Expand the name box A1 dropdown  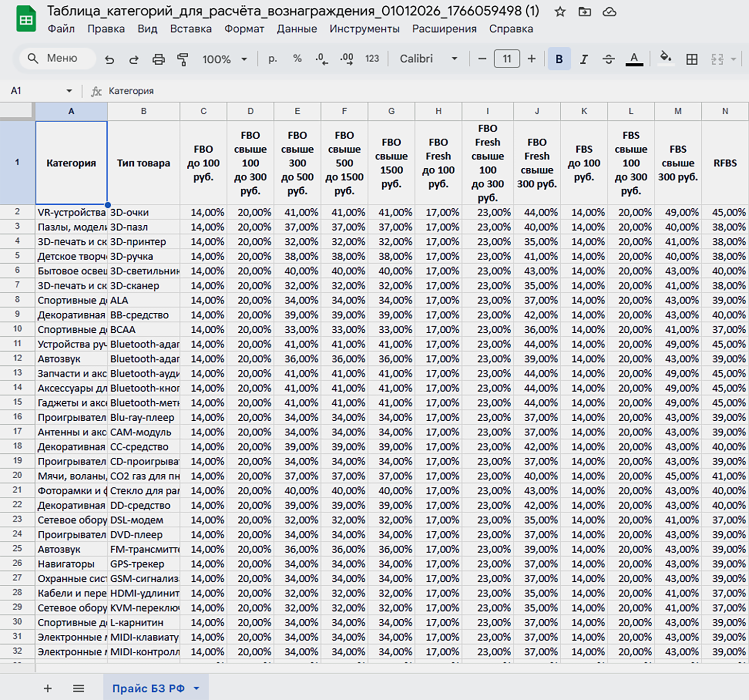[x=69, y=91]
